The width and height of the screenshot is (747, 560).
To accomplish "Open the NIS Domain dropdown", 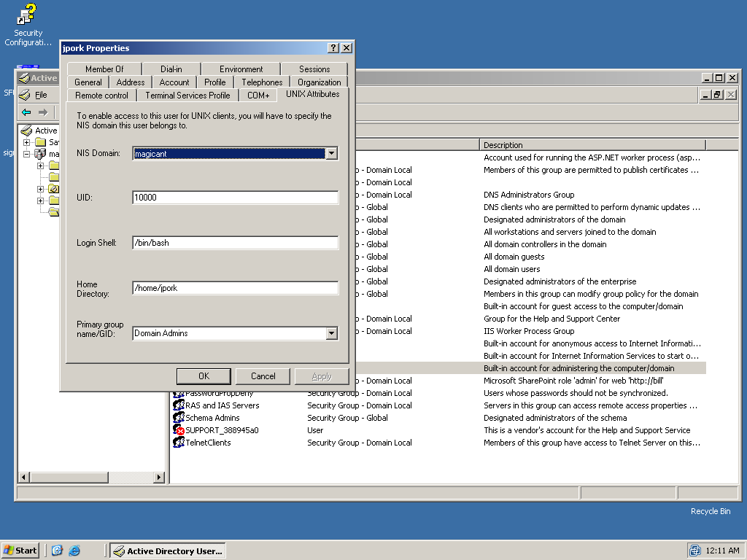I will tap(332, 153).
